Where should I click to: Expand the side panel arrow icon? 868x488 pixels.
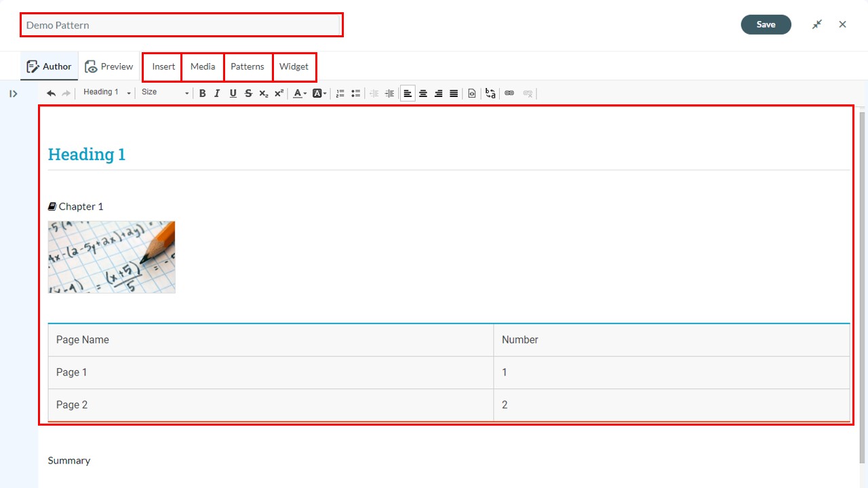pyautogui.click(x=13, y=94)
